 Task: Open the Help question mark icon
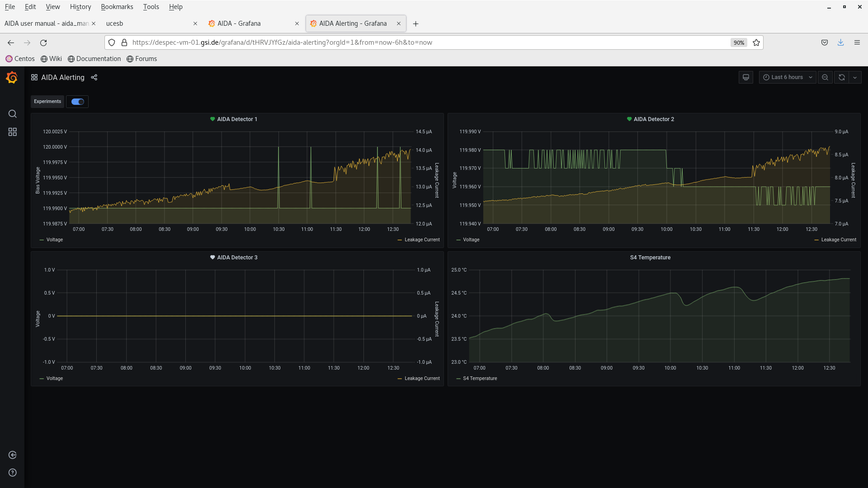tap(13, 473)
